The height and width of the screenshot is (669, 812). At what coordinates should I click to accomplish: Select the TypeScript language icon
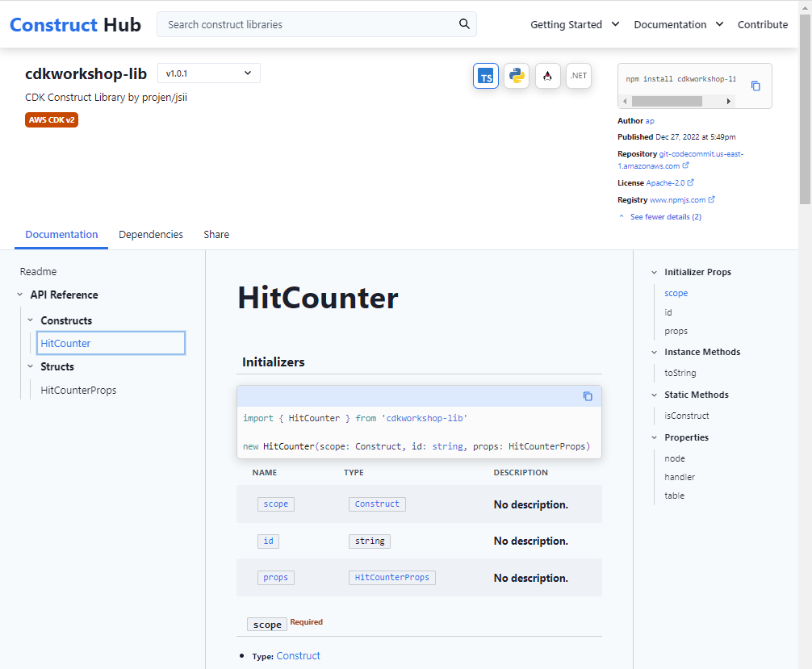click(x=485, y=76)
